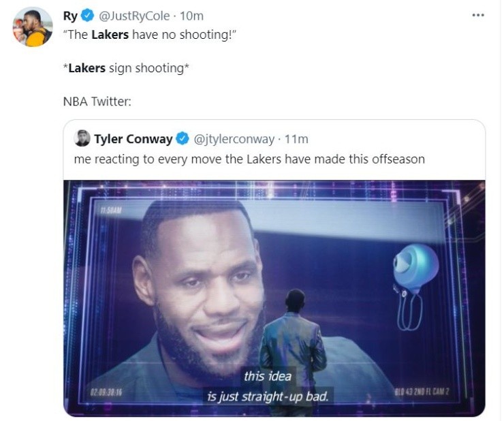Click the subtitle 'is just straight-up bad'
This screenshot has width=504, height=421.
[x=268, y=395]
